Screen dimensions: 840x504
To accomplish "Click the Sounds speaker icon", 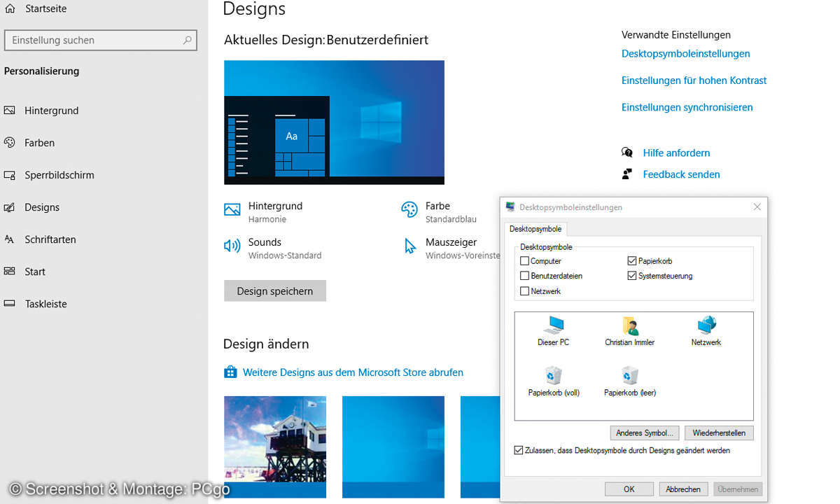I will 232,246.
